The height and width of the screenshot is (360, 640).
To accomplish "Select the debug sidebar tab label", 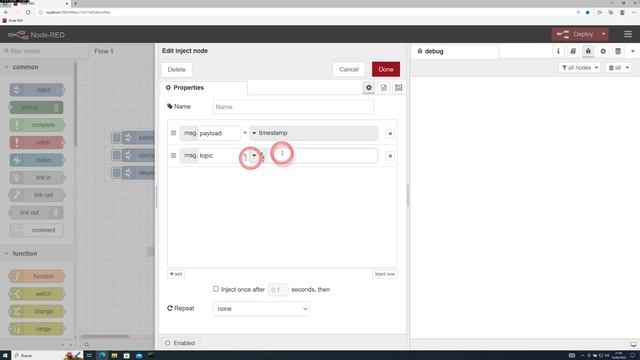I will click(433, 51).
